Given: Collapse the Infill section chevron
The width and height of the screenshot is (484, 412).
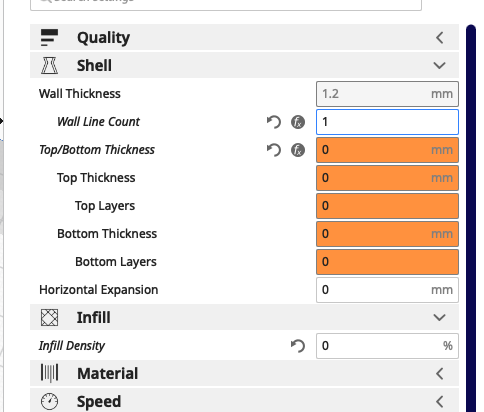Looking at the screenshot, I should 440,317.
